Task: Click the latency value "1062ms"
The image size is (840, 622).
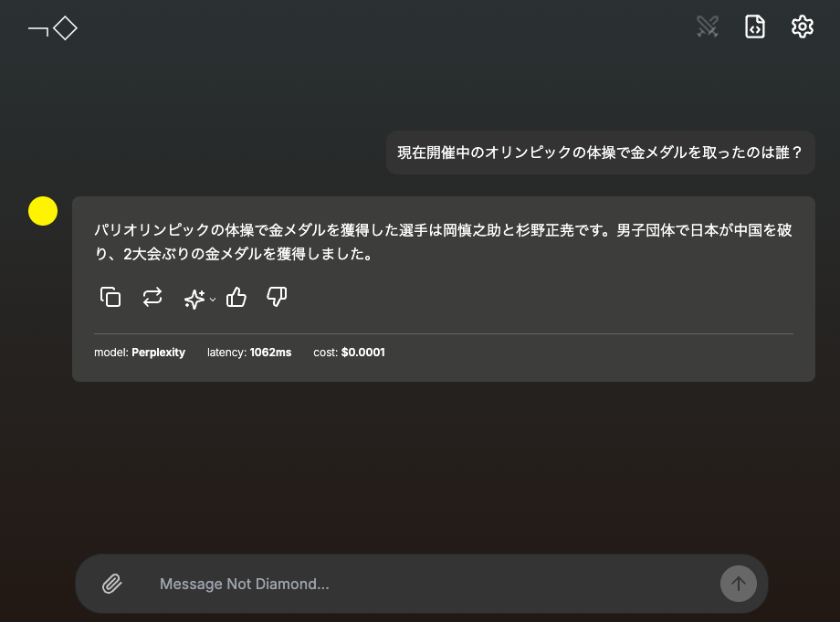Action: (x=270, y=353)
